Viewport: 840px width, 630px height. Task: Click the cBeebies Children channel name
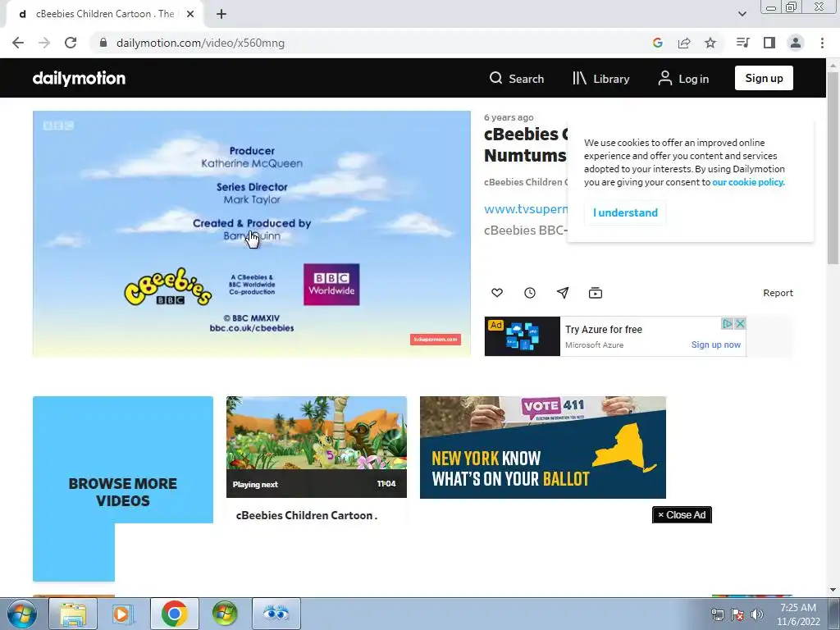[x=525, y=182]
